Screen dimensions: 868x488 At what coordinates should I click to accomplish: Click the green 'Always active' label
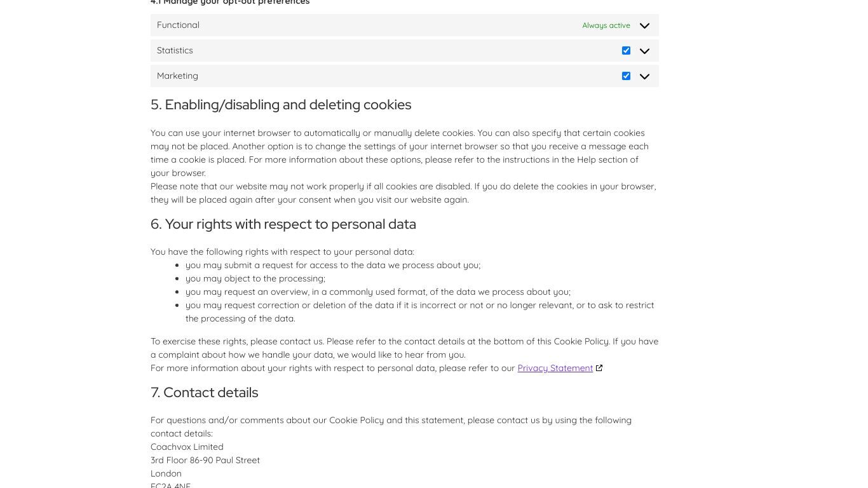click(606, 25)
